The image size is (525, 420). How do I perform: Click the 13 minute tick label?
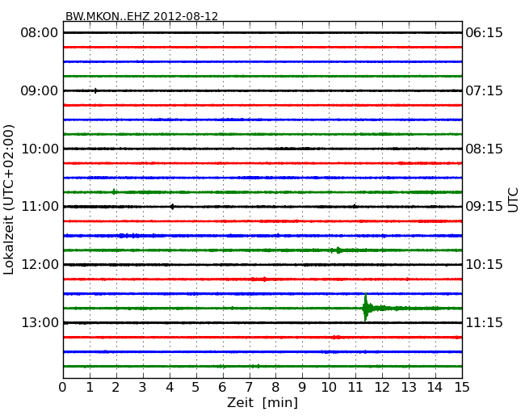click(x=409, y=388)
